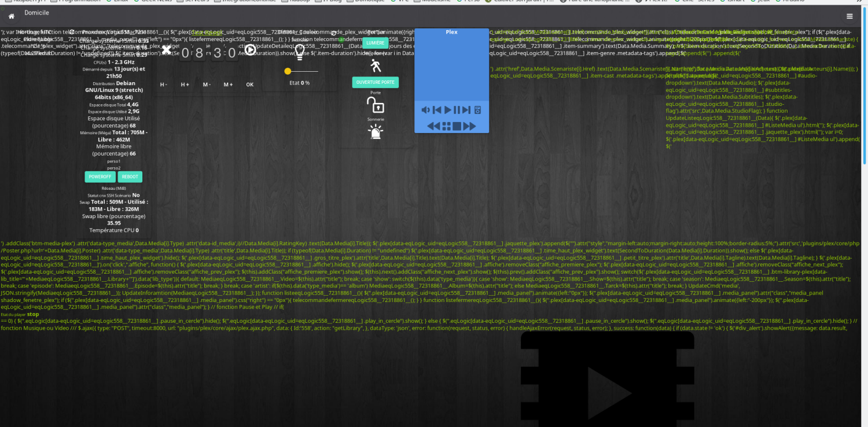Open the Jeedom home icon
868x427 pixels.
[x=11, y=16]
